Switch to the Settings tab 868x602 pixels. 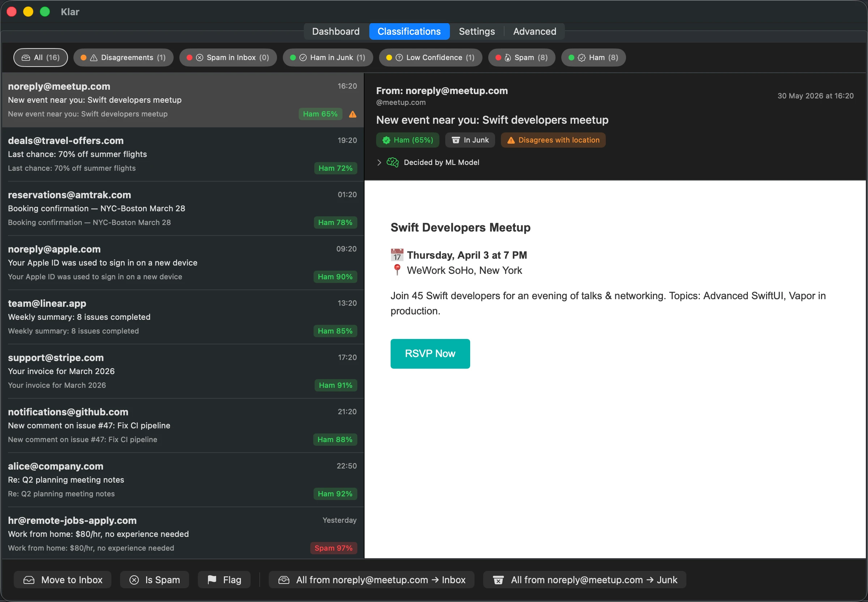point(477,31)
